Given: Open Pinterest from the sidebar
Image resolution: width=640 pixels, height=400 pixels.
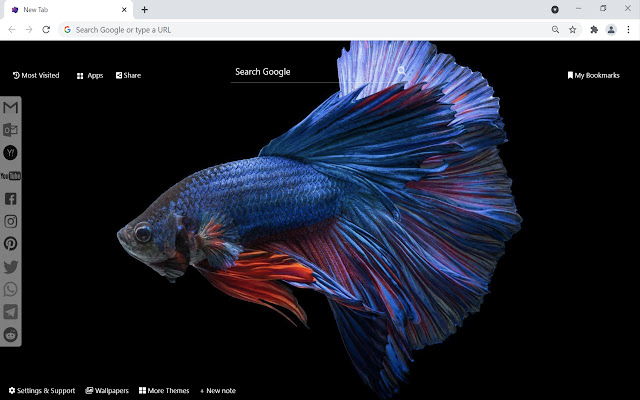Looking at the screenshot, I should 11,244.
